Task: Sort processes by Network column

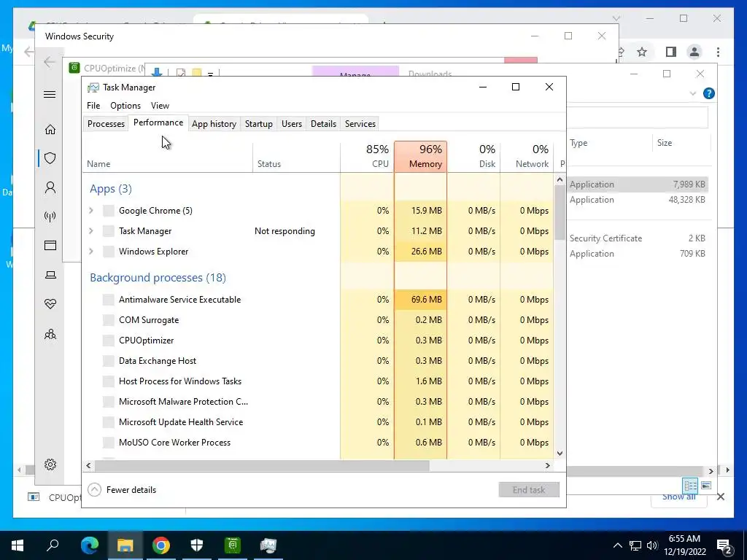Action: [527, 157]
